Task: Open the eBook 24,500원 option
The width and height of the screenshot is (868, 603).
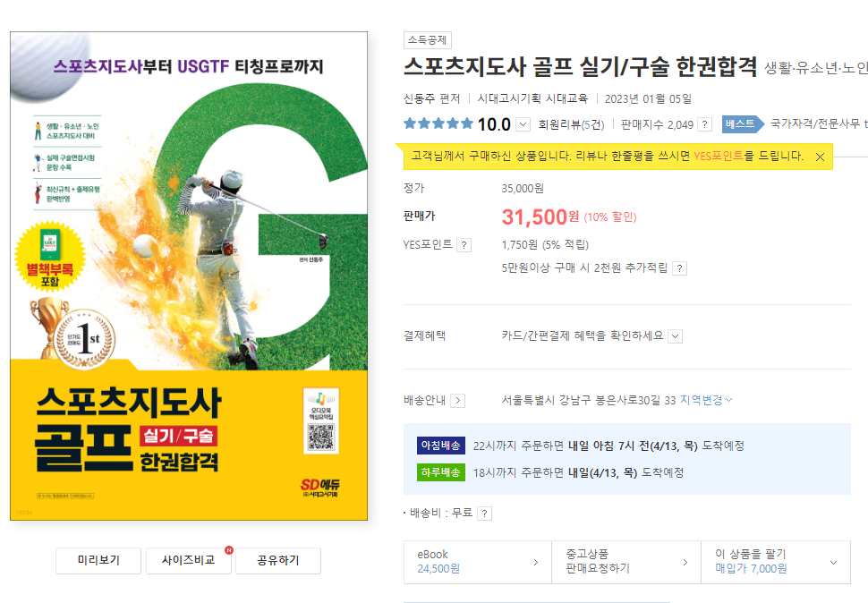Action: tap(478, 562)
